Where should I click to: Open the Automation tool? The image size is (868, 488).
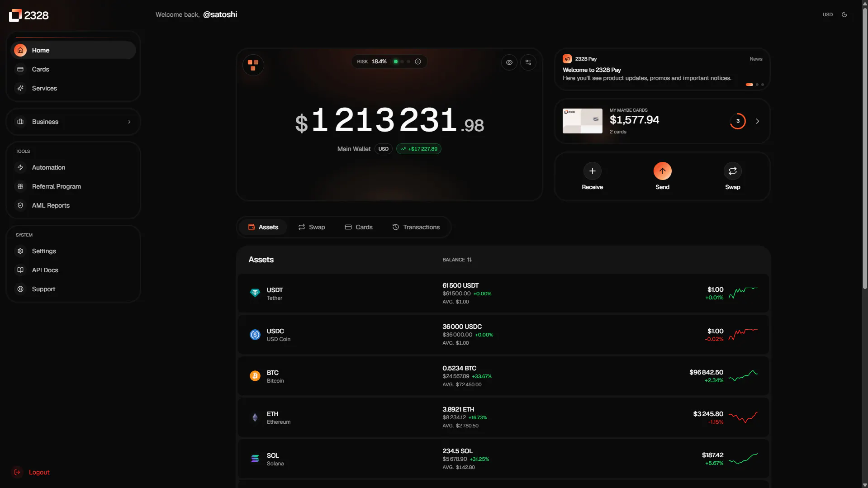tap(73, 167)
